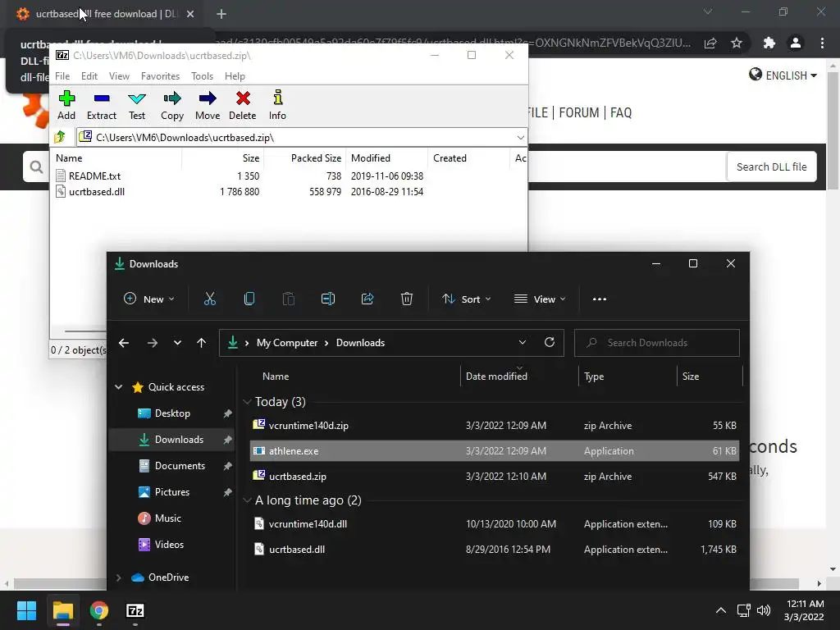
Task: Share this page from Chrome address bar
Action: click(710, 43)
